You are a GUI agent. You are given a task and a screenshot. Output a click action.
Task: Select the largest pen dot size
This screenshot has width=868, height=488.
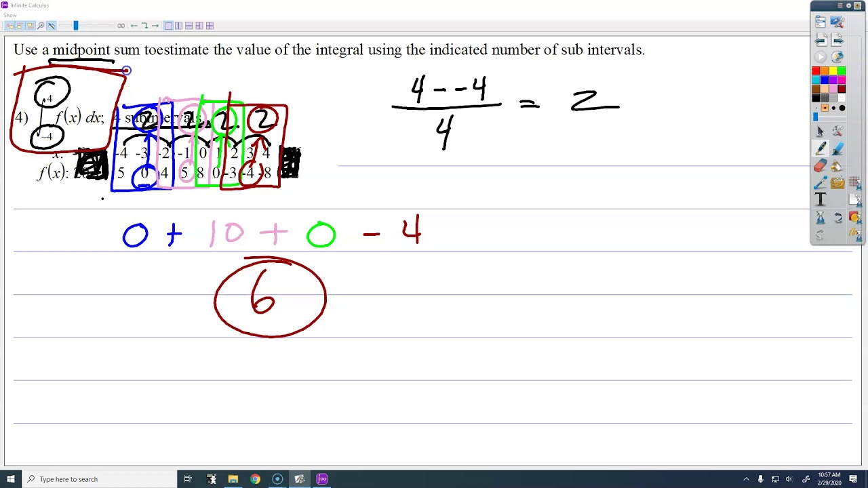(x=842, y=108)
